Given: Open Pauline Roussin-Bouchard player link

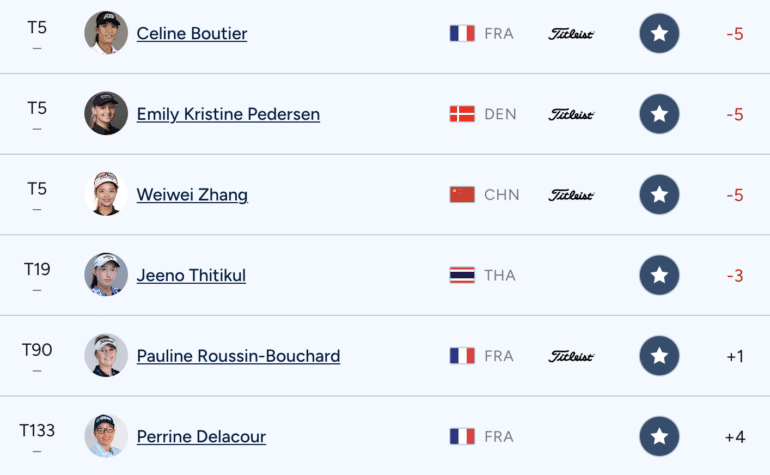Looking at the screenshot, I should tap(238, 356).
